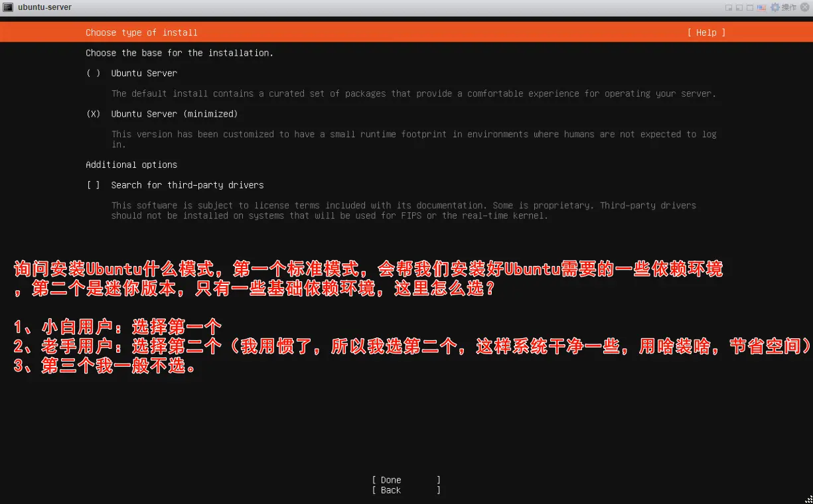Click the 'Additional options' heading
This screenshot has width=813, height=504.
[131, 164]
